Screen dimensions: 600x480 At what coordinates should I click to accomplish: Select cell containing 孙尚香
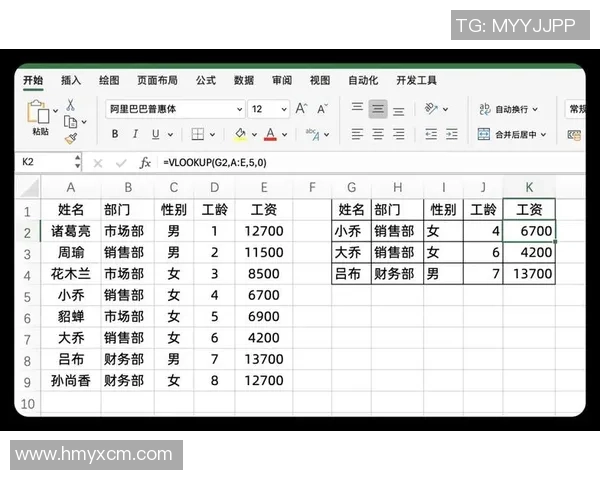point(71,381)
